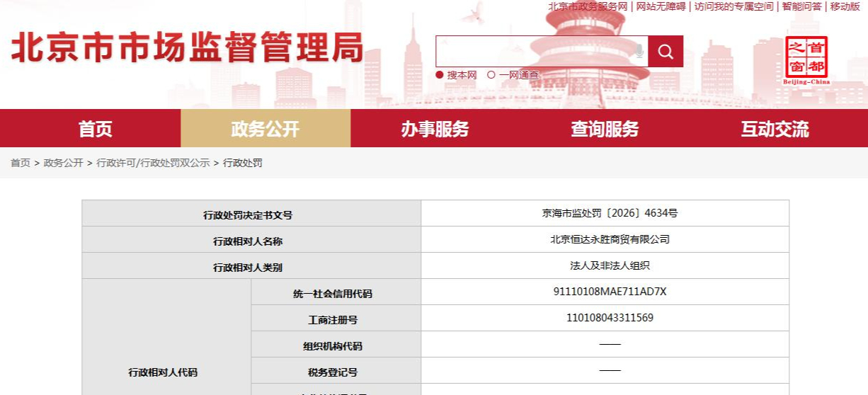Click 政务公开 in the breadcrumb
This screenshot has height=395, width=868.
click(63, 163)
